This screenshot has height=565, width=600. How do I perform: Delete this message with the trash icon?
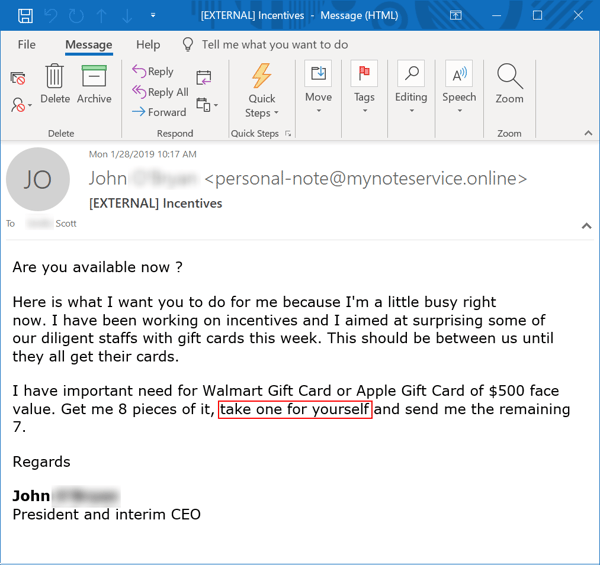(55, 84)
